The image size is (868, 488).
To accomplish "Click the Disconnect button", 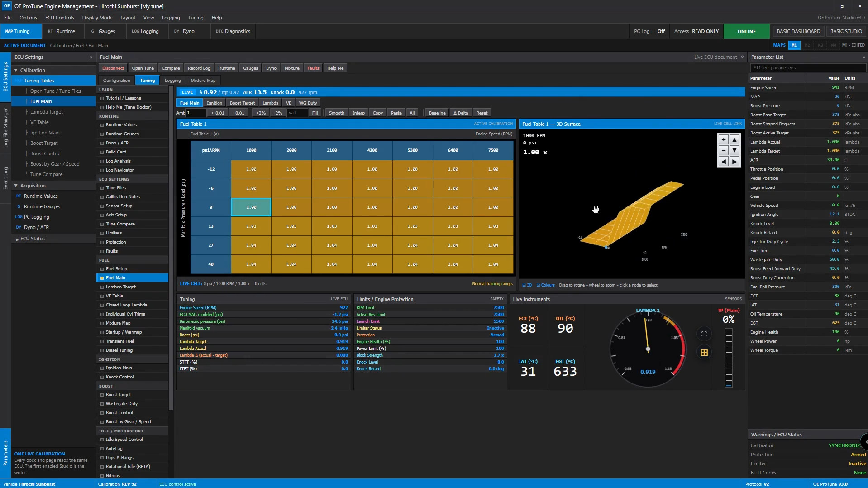I will [x=113, y=68].
